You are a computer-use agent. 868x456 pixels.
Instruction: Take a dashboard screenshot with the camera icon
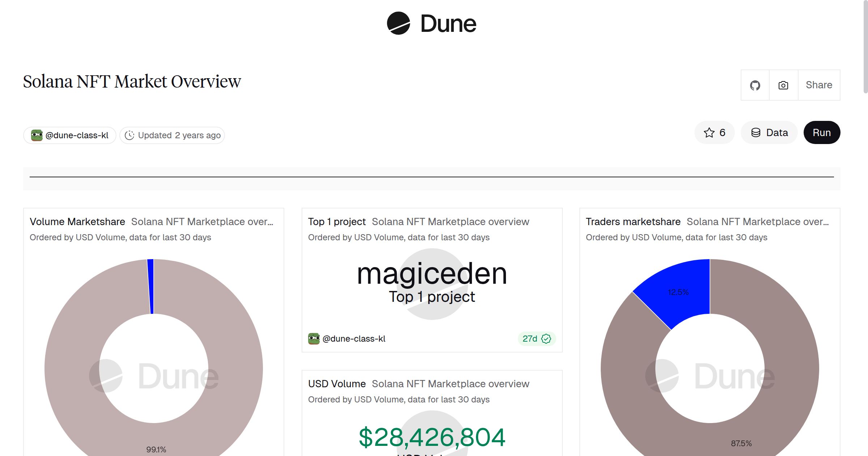(x=783, y=85)
